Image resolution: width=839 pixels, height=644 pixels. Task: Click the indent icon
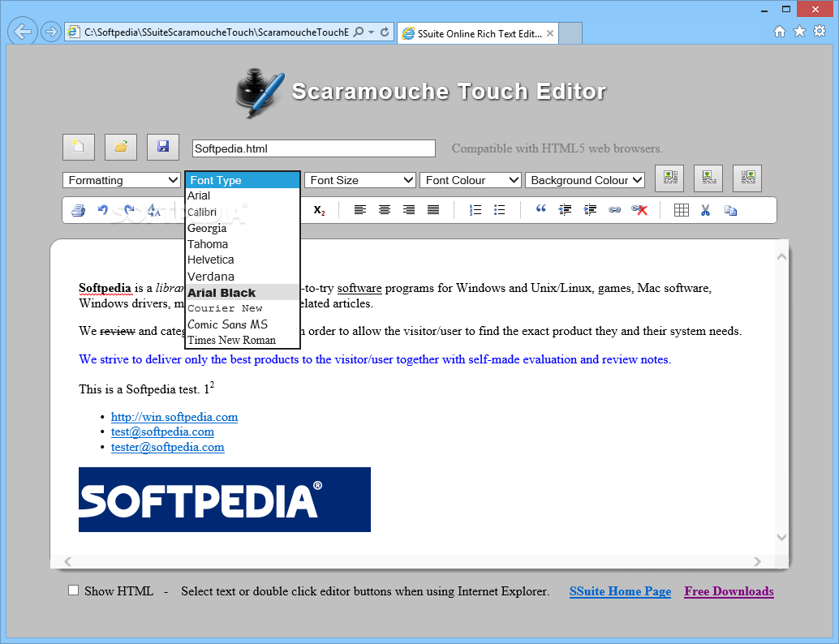pyautogui.click(x=590, y=210)
